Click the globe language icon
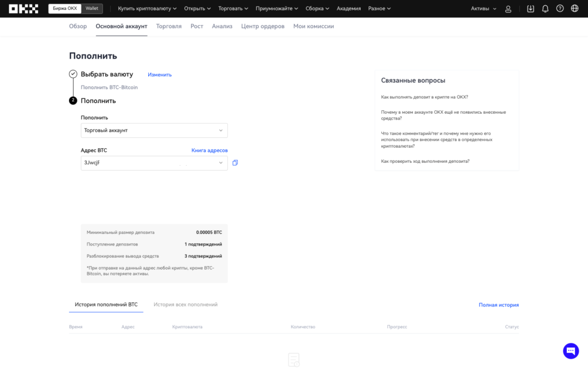 pyautogui.click(x=575, y=9)
